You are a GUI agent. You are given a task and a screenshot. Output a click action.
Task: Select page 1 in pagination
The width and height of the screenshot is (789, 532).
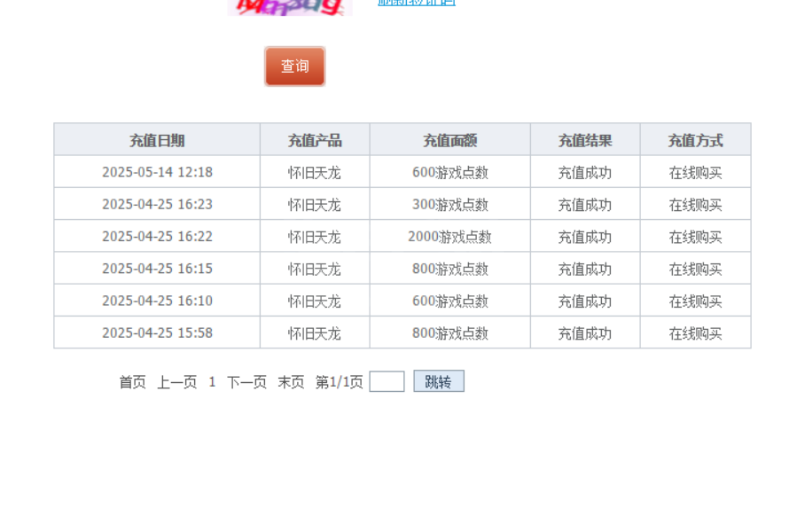coord(212,382)
